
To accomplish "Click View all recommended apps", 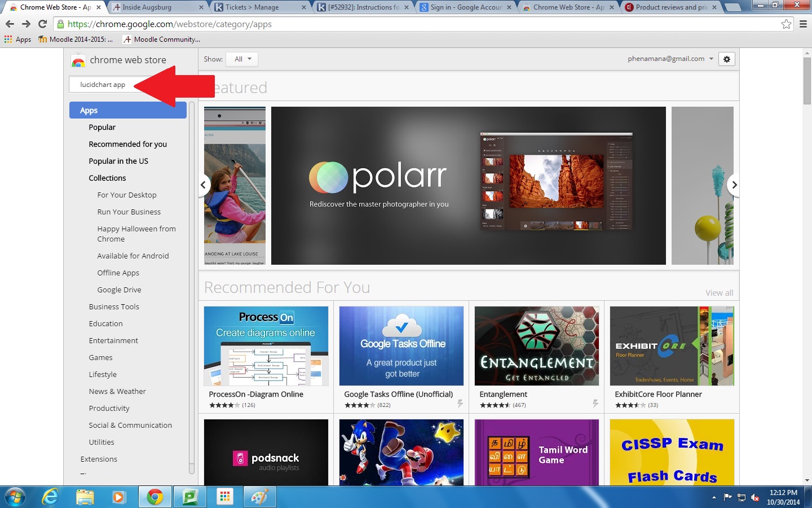I will (719, 293).
